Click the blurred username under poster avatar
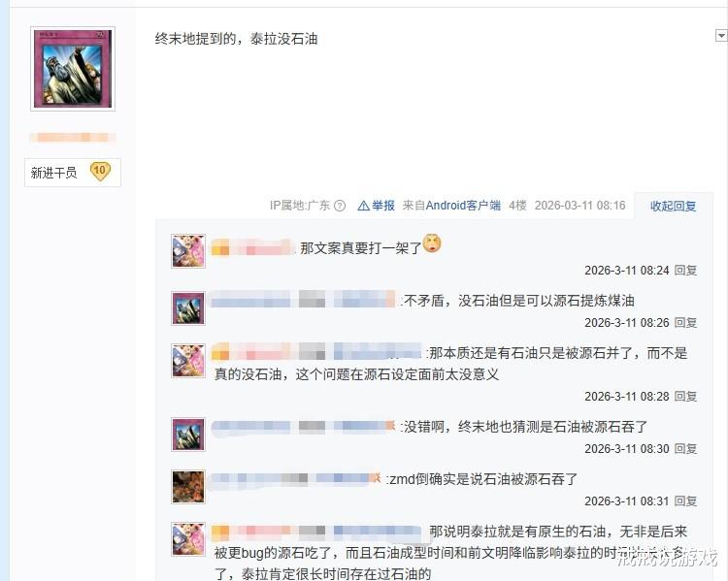 pyautogui.click(x=73, y=138)
